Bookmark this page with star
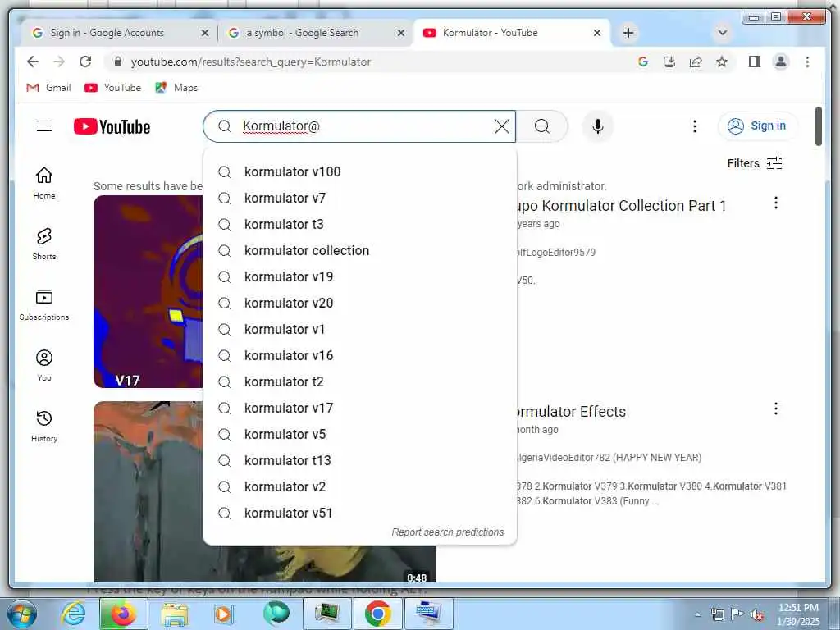840x630 pixels. pyautogui.click(x=722, y=62)
